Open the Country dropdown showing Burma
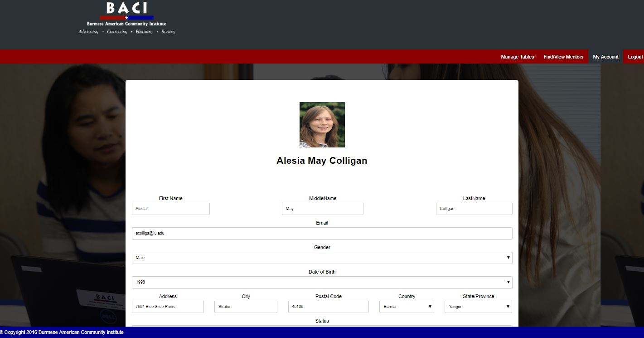This screenshot has width=644, height=338. (407, 307)
